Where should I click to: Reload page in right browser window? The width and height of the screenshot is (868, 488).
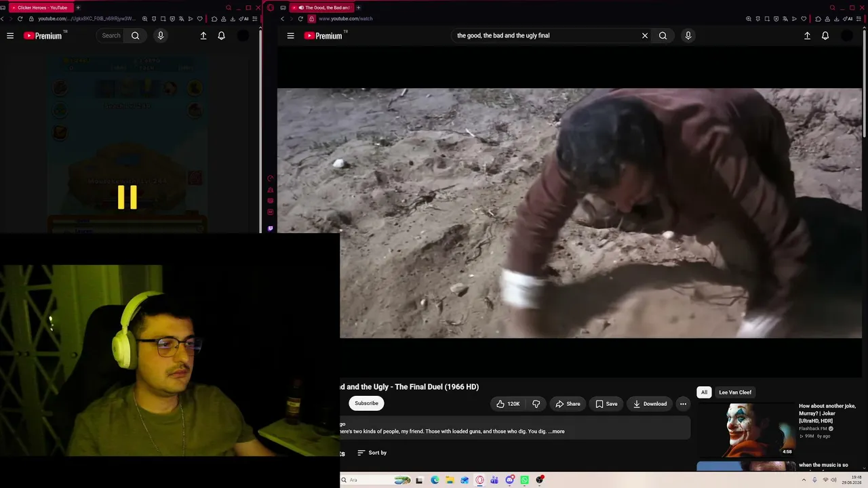pos(300,19)
